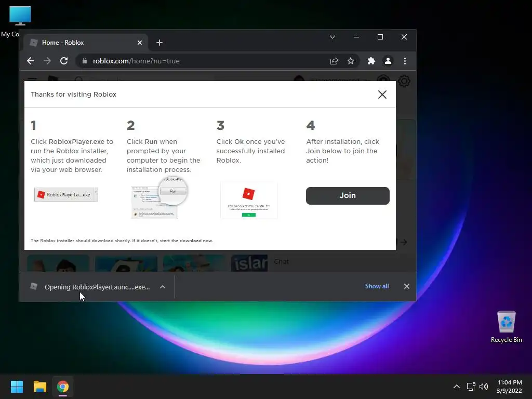Viewport: 532px width, 399px height.
Task: Open the Windows Start menu
Action: coord(17,387)
